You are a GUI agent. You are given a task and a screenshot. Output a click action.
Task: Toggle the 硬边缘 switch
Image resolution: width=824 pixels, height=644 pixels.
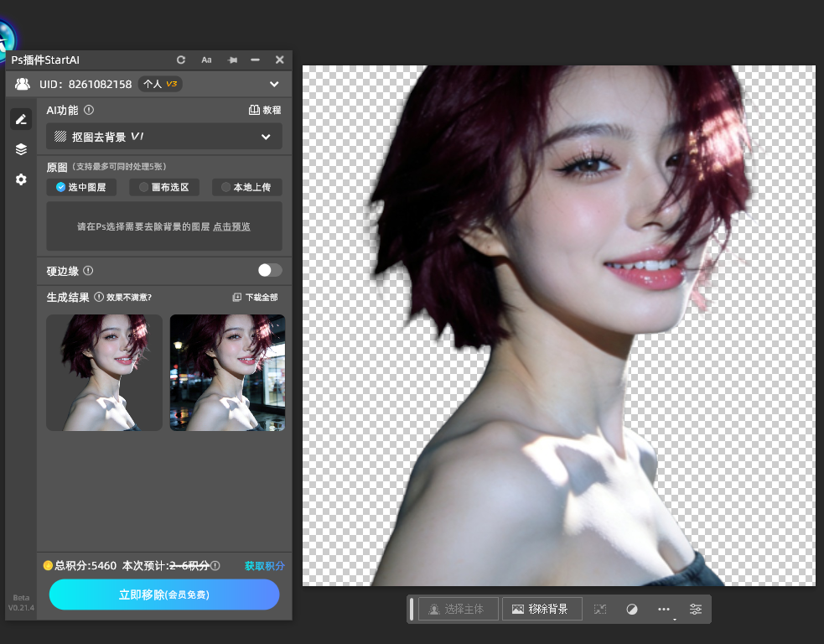[270, 270]
